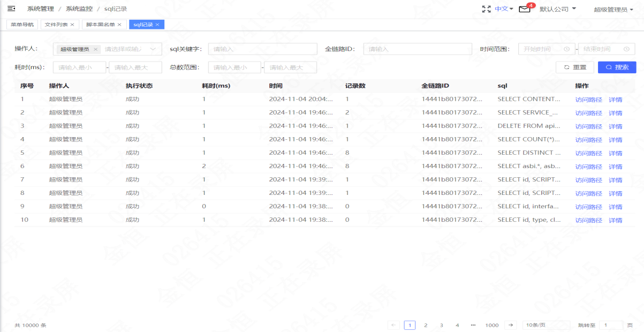Open 详情 for row 10

(x=615, y=220)
